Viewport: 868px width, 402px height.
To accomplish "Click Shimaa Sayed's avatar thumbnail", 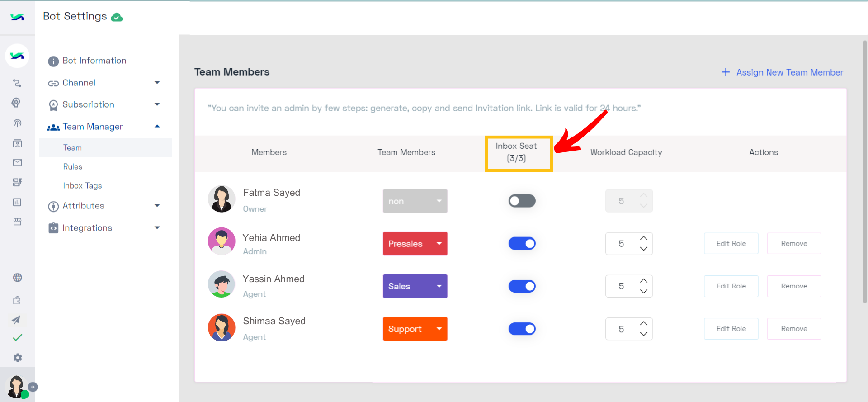I will [222, 328].
